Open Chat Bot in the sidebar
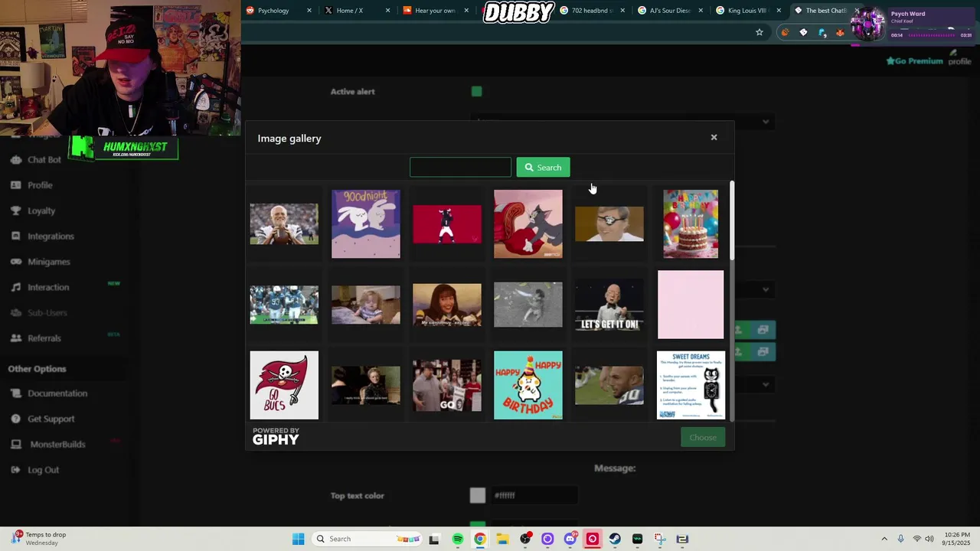 pos(44,159)
